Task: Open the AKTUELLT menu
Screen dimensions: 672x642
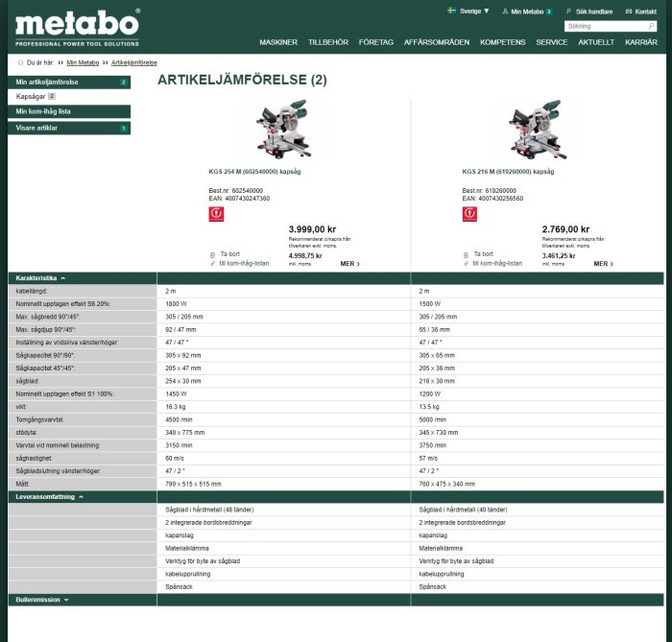Action: 596,42
